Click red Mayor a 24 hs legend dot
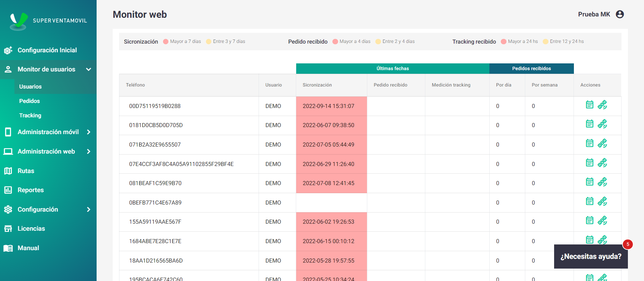Screen dimensions: 644x281 [503, 42]
